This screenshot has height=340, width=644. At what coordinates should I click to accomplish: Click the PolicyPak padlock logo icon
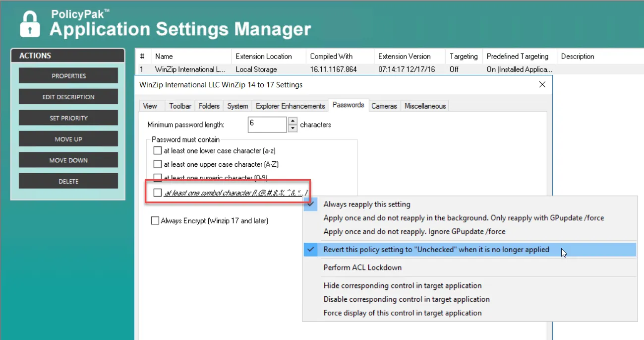[x=29, y=23]
